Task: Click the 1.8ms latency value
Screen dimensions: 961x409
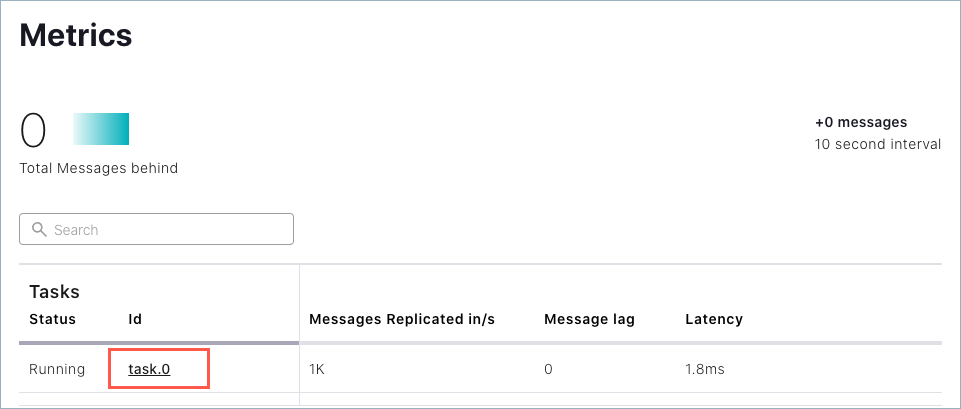Action: click(705, 369)
